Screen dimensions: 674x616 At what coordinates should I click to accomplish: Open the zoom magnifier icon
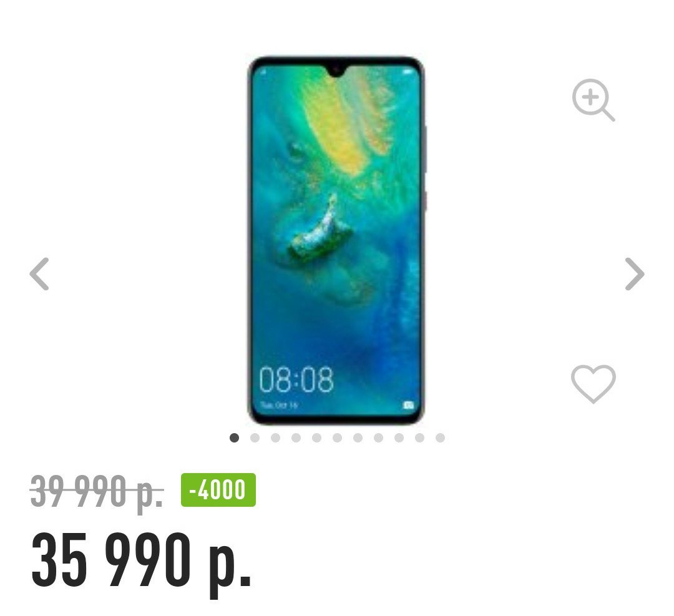point(593,100)
